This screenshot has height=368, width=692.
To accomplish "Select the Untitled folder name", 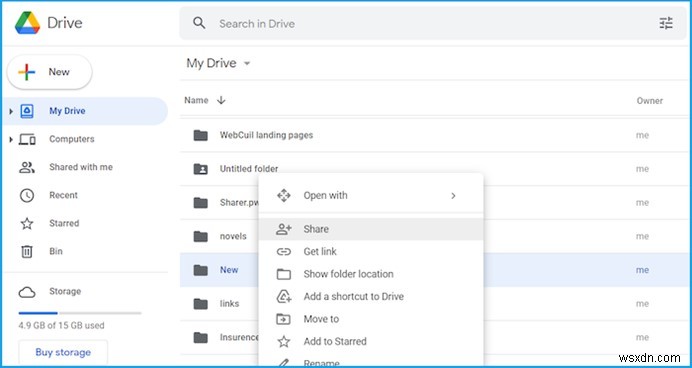I will 249,169.
